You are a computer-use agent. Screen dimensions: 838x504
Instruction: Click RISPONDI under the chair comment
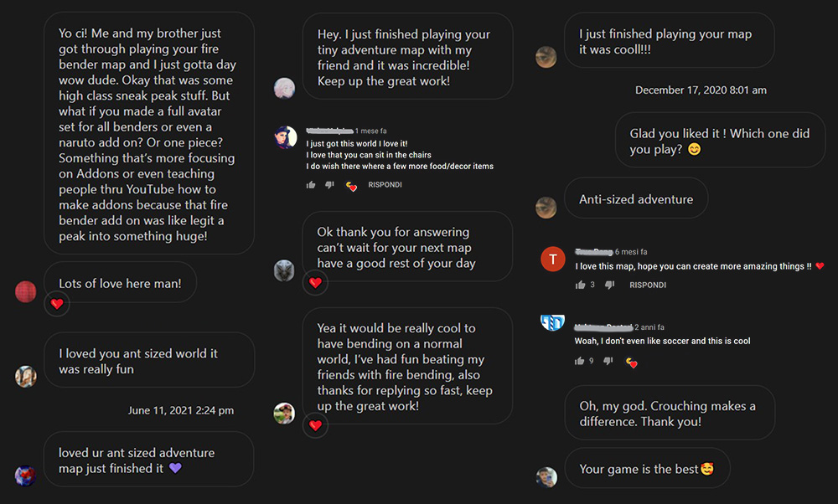point(385,185)
